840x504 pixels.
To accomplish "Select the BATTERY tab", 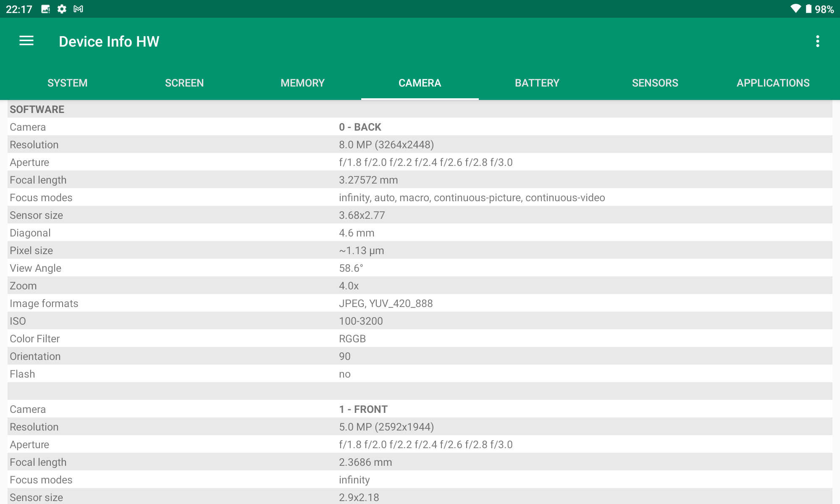I will coord(537,83).
